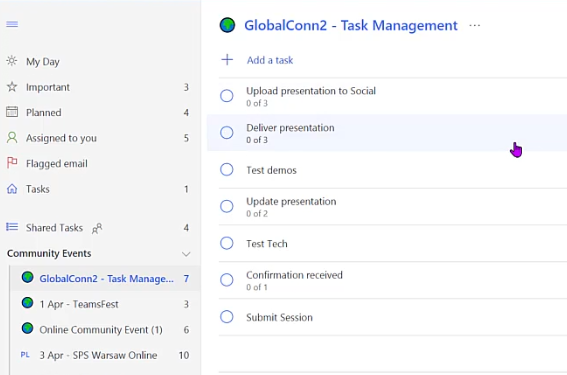Open the Submit Session task
The width and height of the screenshot is (567, 375).
point(393,317)
